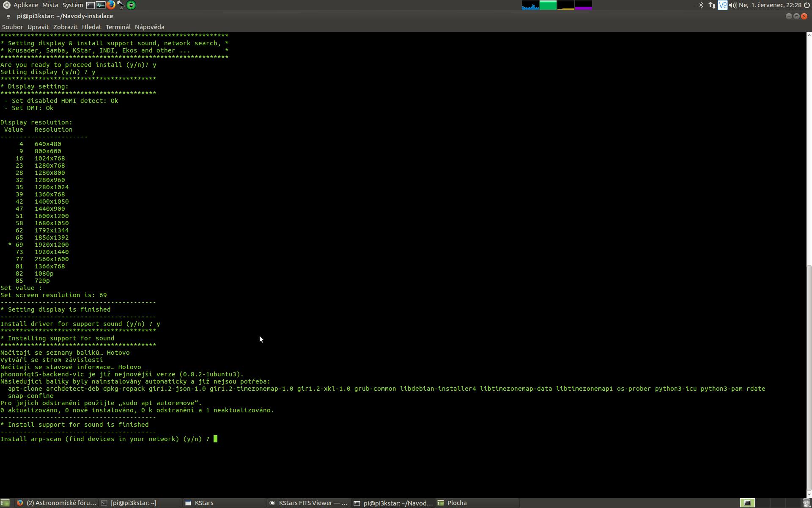
Task: Open the Systém menu
Action: (x=73, y=5)
